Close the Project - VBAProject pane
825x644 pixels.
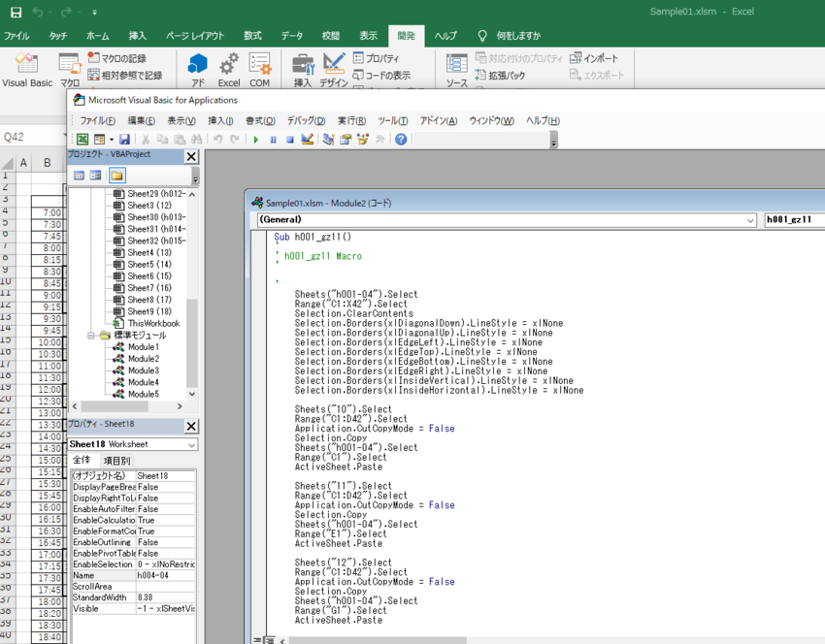pyautogui.click(x=191, y=156)
